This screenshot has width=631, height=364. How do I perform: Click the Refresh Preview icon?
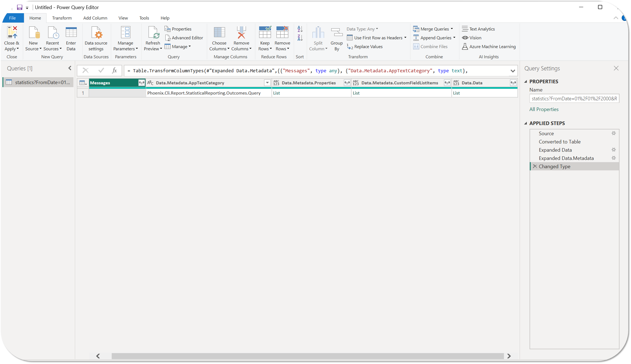point(153,33)
